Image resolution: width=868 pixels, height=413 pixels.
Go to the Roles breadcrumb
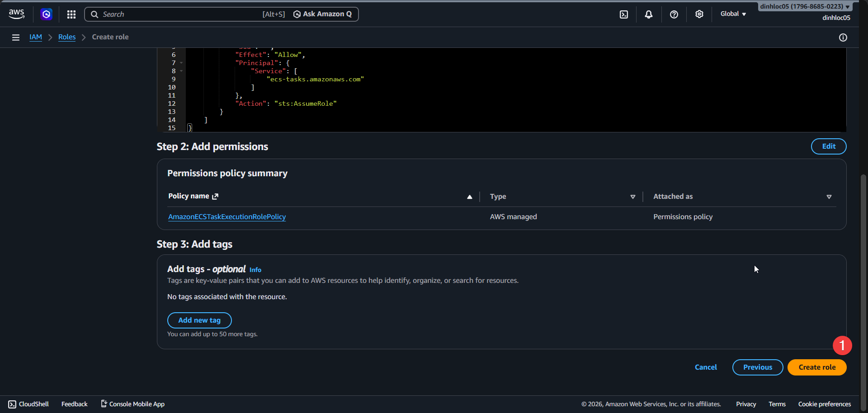[67, 37]
